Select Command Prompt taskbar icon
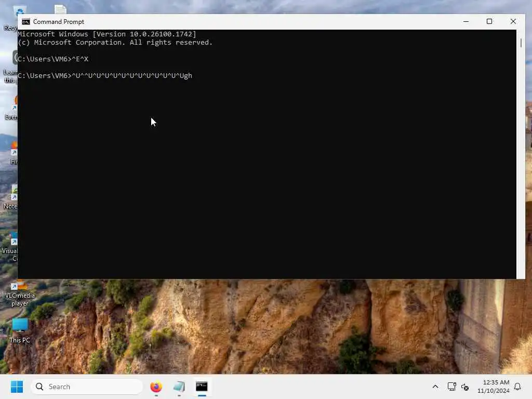 pos(202,387)
